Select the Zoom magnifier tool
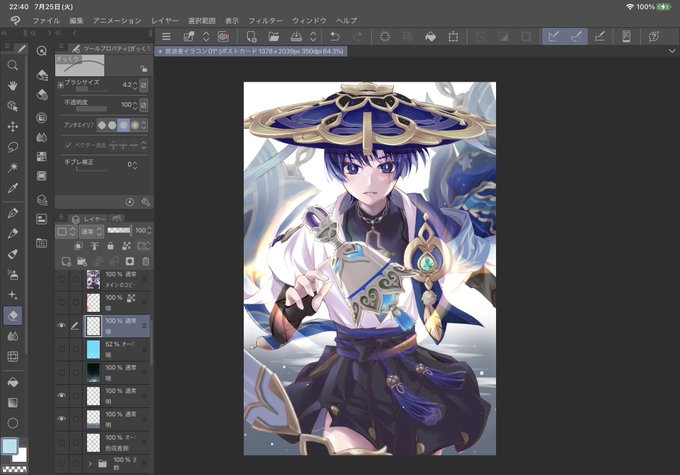Image resolution: width=680 pixels, height=475 pixels. click(13, 66)
